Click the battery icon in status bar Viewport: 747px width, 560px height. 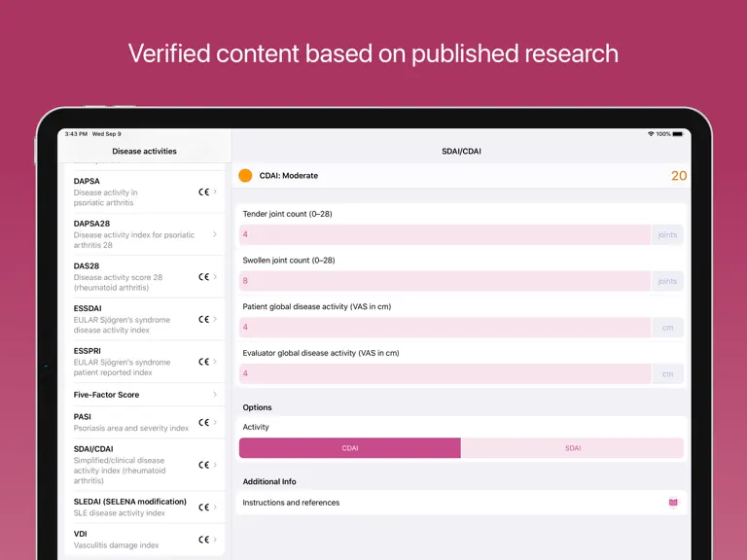click(x=678, y=134)
